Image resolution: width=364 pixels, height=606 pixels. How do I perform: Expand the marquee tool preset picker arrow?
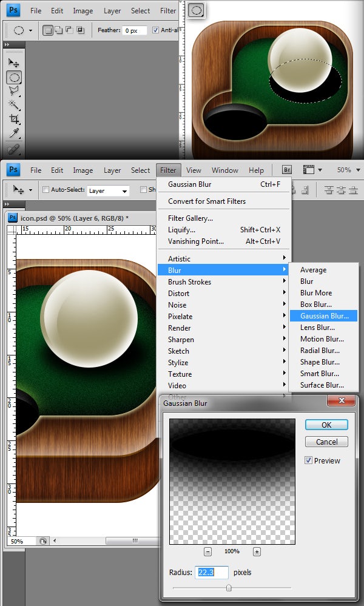[x=30, y=30]
